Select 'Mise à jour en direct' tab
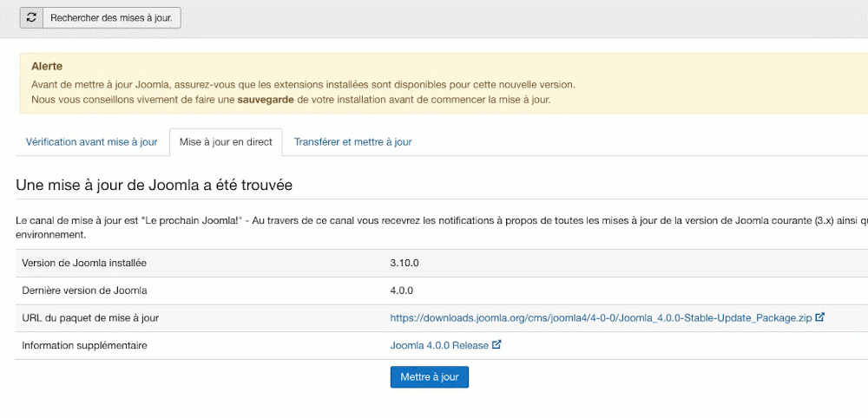Image resolution: width=868 pixels, height=418 pixels. 226,142
